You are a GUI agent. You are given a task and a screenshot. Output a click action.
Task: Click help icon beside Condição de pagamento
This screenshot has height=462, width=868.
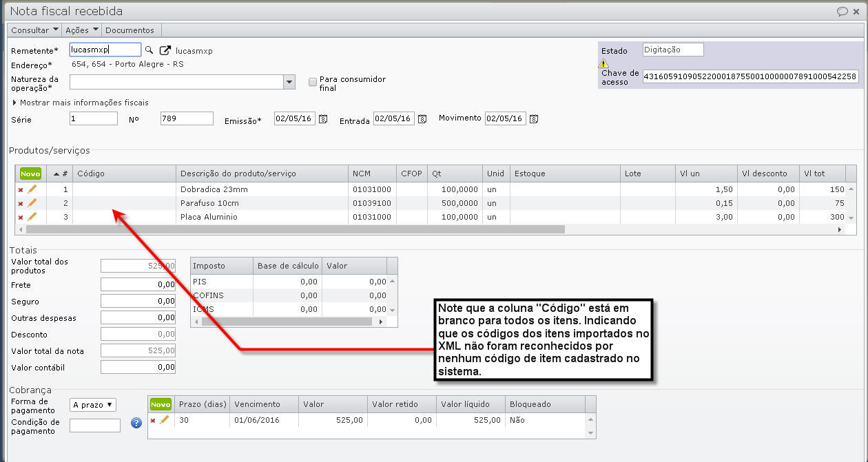tap(136, 423)
